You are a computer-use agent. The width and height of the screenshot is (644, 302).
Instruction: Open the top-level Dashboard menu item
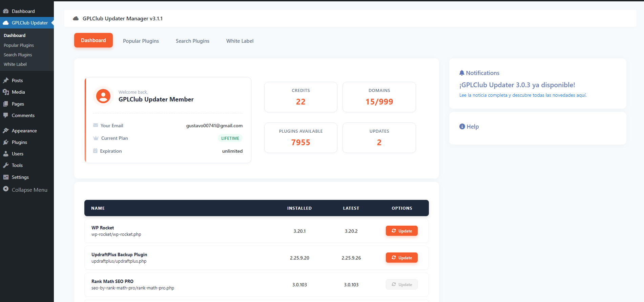pyautogui.click(x=27, y=11)
